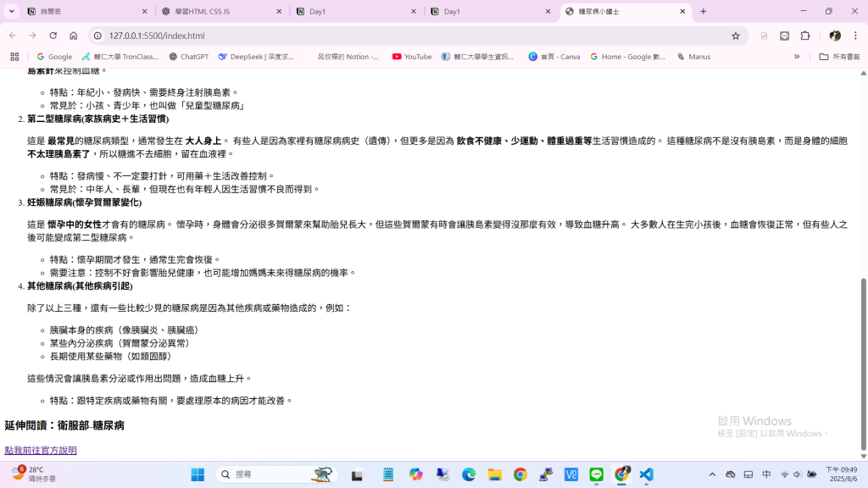Open a new browser tab
The height and width of the screenshot is (488, 868).
704,11
